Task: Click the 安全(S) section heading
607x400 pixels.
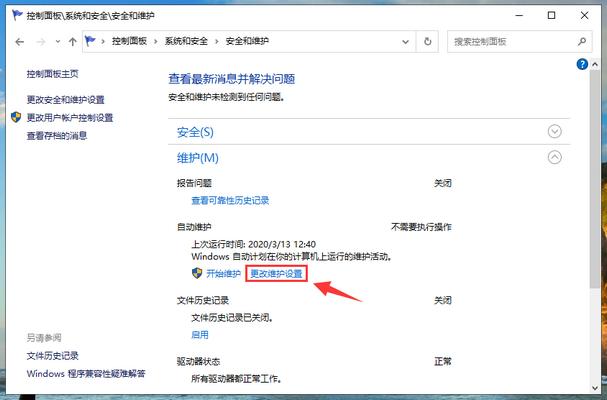Action: [195, 132]
